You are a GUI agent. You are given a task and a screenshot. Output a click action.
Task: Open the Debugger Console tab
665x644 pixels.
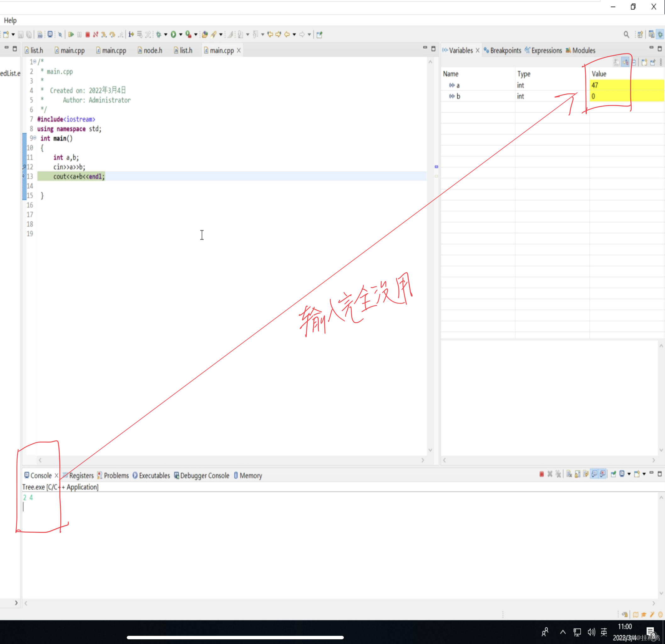pos(202,475)
